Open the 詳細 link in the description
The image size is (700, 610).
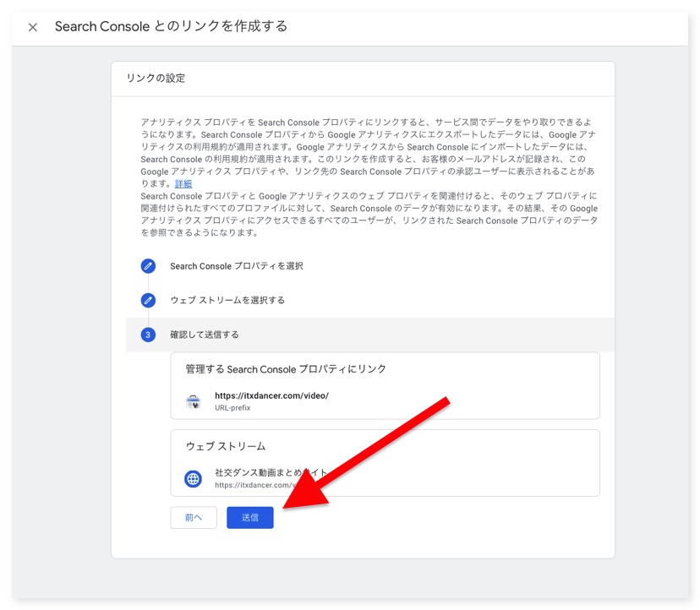click(x=183, y=183)
